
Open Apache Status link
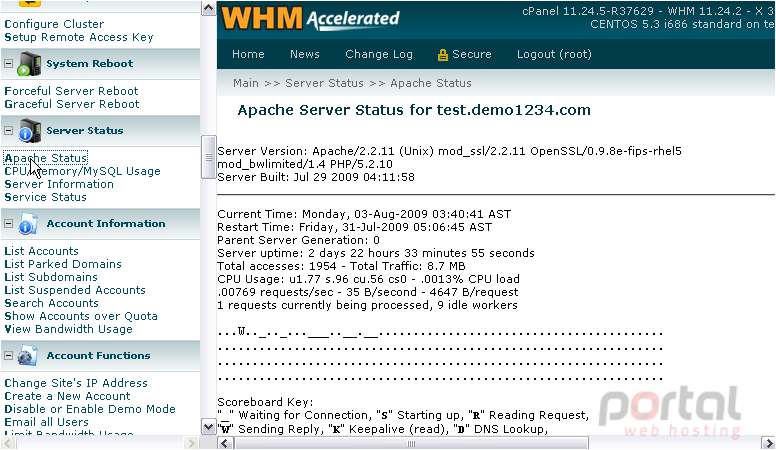[46, 158]
